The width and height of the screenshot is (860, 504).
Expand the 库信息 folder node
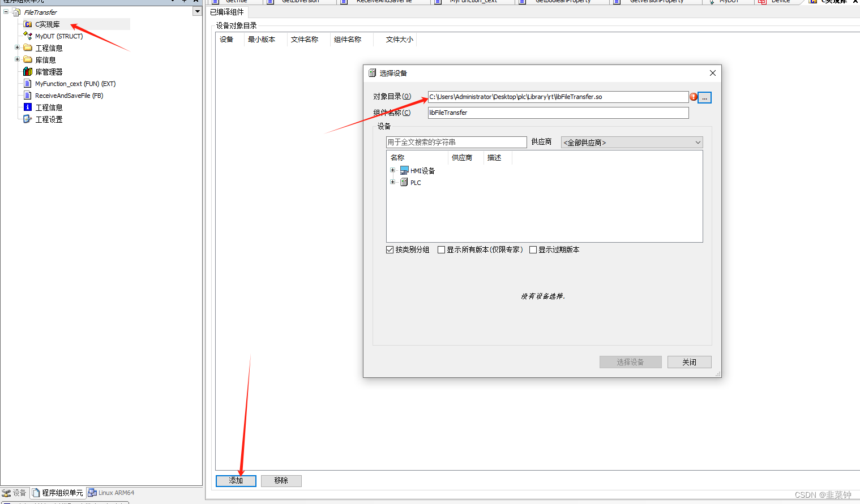point(17,59)
